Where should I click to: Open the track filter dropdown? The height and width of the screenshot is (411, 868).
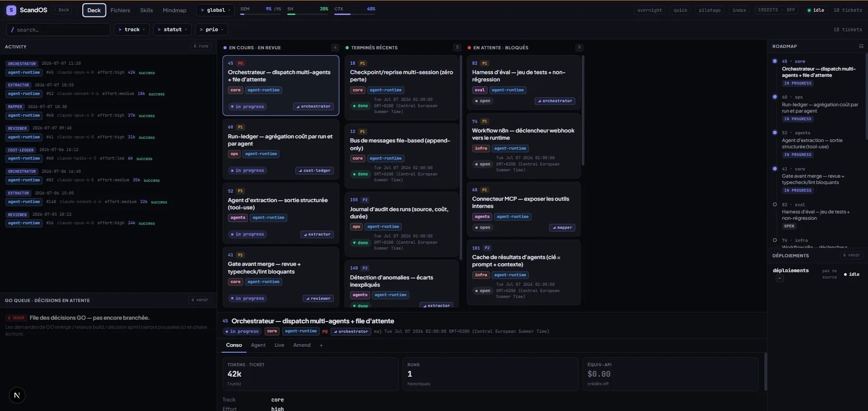coord(132,29)
